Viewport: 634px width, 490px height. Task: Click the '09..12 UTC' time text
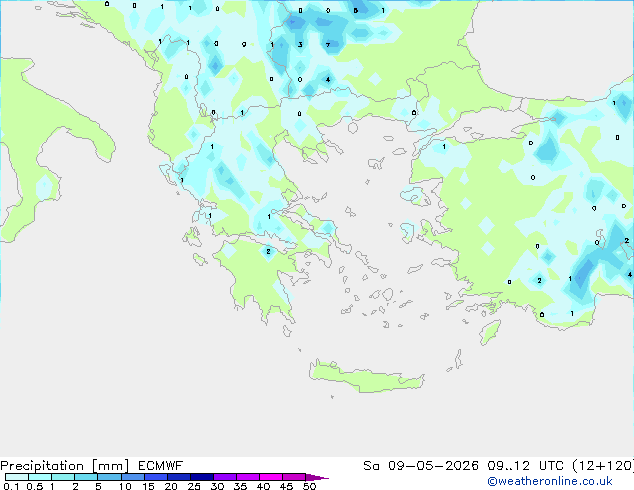pos(525,466)
